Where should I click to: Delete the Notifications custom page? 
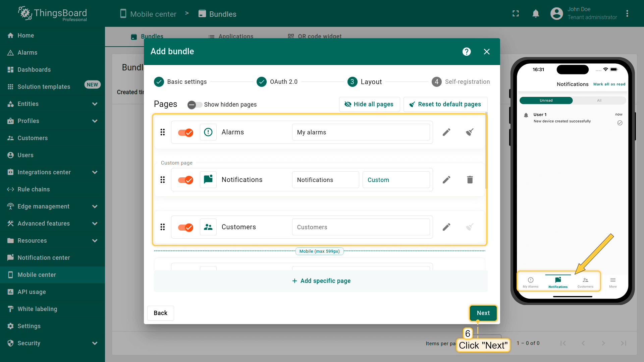(x=470, y=180)
